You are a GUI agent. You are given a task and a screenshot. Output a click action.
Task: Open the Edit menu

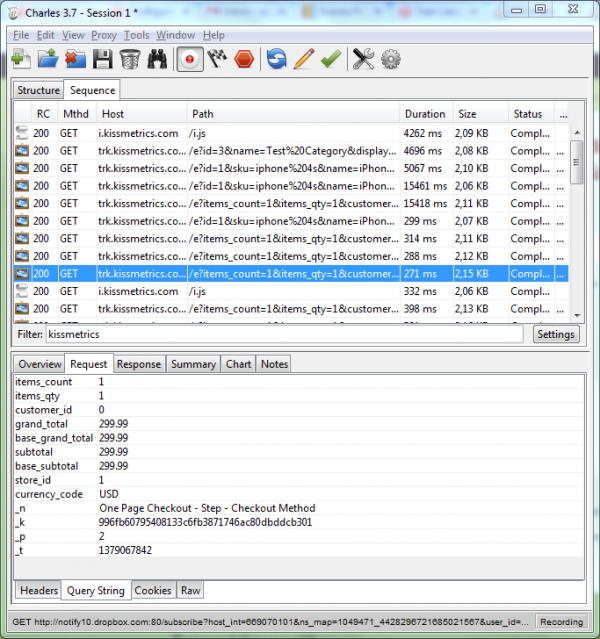pos(45,35)
